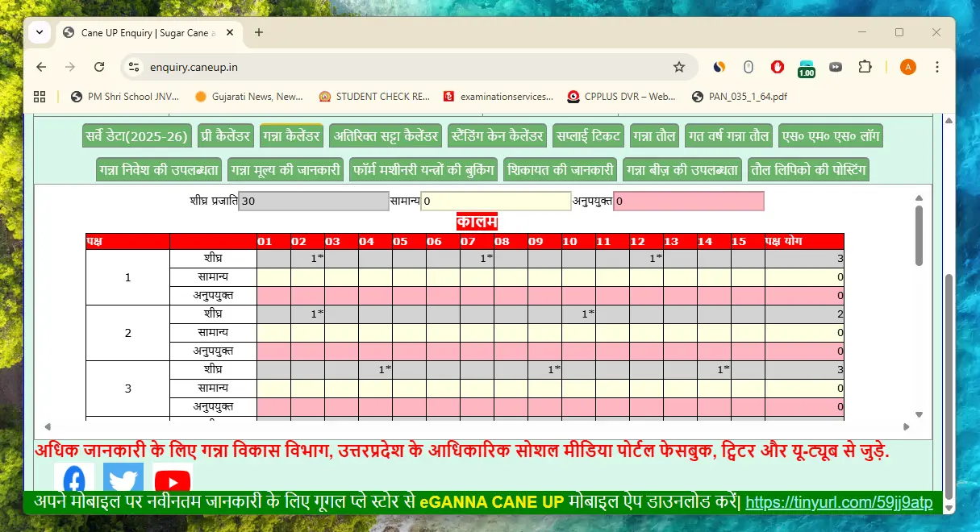980x532 pixels.
Task: Open the profile avatar menu
Action: [908, 67]
